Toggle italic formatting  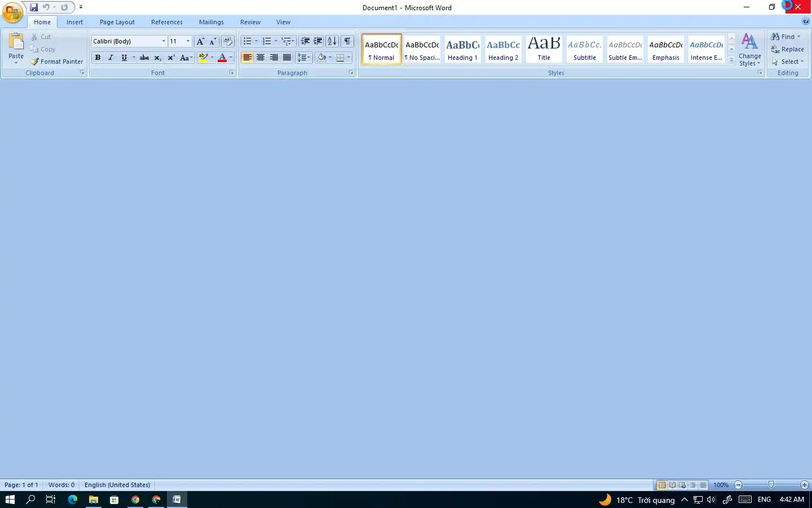[x=111, y=58]
